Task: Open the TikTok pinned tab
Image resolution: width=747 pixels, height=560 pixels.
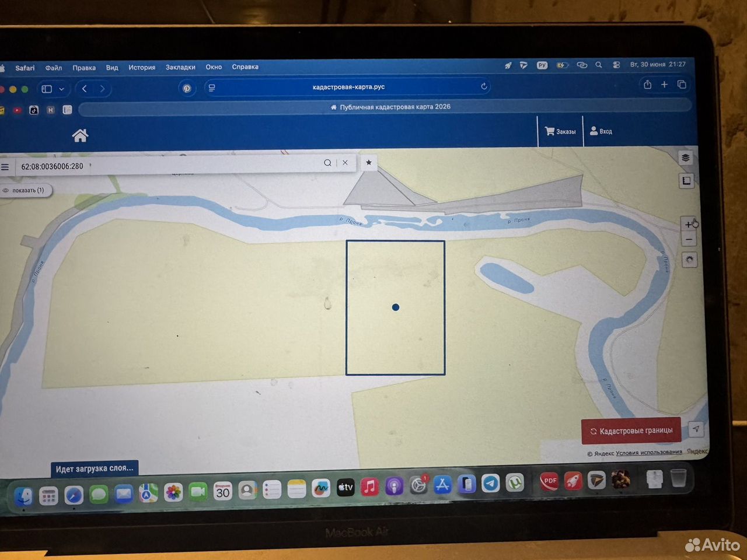Action: (x=34, y=110)
